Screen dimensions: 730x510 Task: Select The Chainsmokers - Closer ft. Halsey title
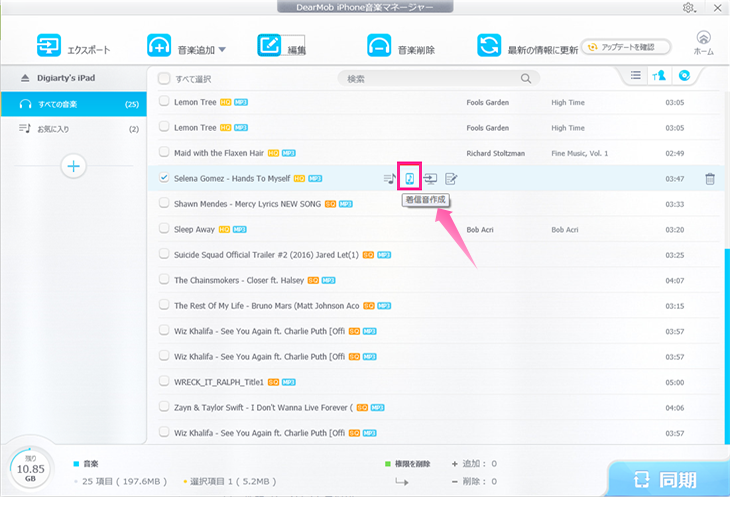pyautogui.click(x=239, y=280)
